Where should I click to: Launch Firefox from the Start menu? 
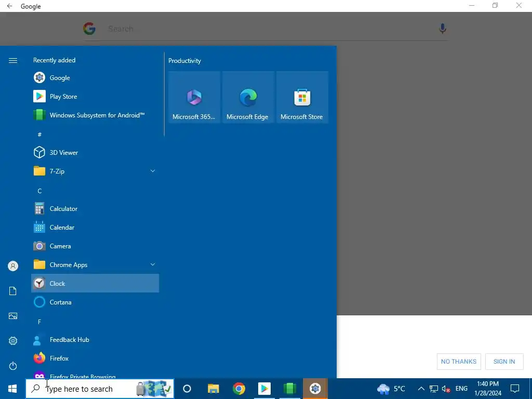pos(95,358)
